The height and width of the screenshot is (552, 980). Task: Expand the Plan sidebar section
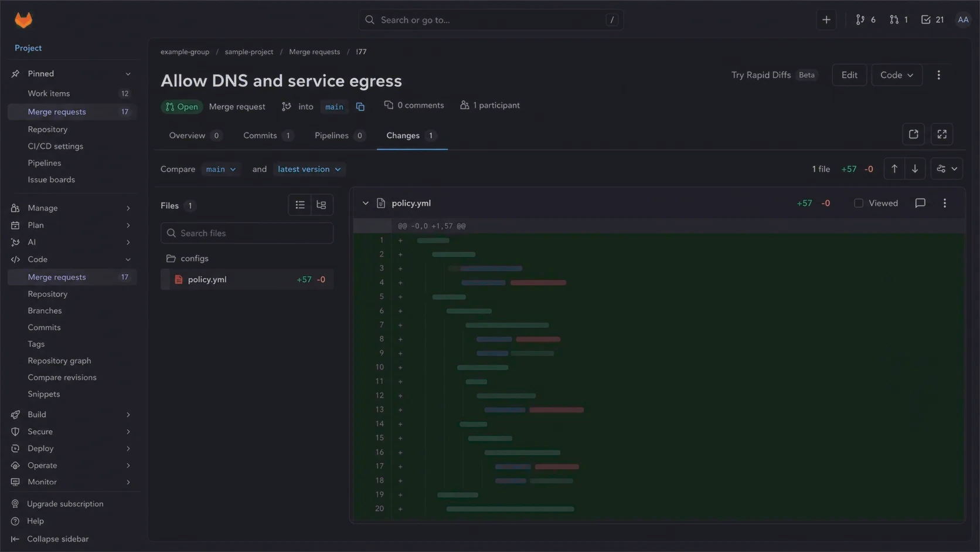(x=72, y=225)
